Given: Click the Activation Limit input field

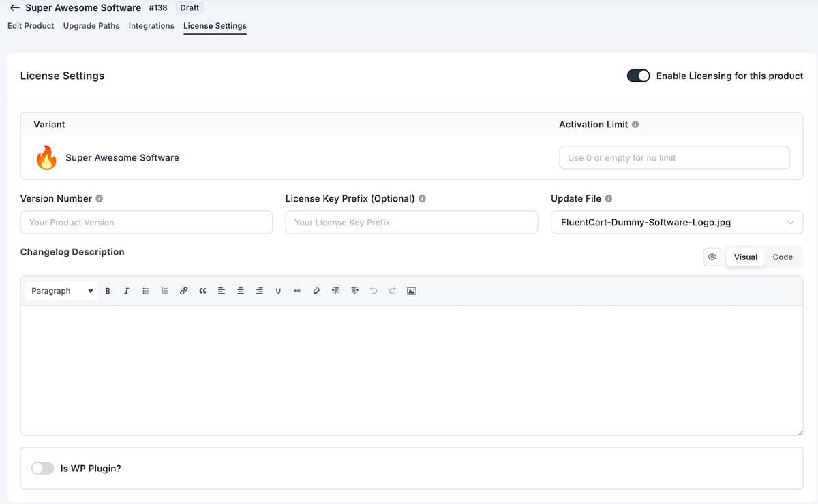Looking at the screenshot, I should tap(674, 157).
